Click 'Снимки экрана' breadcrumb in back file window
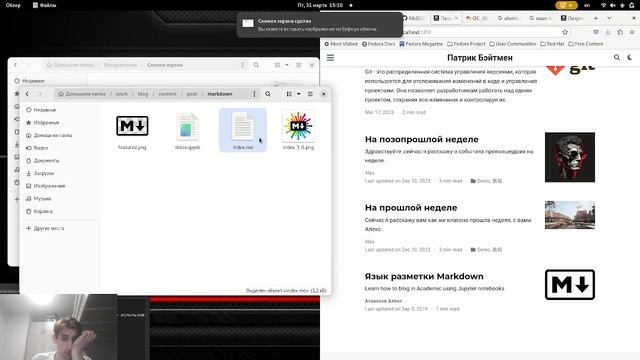This screenshot has height=360, width=640. [165, 65]
